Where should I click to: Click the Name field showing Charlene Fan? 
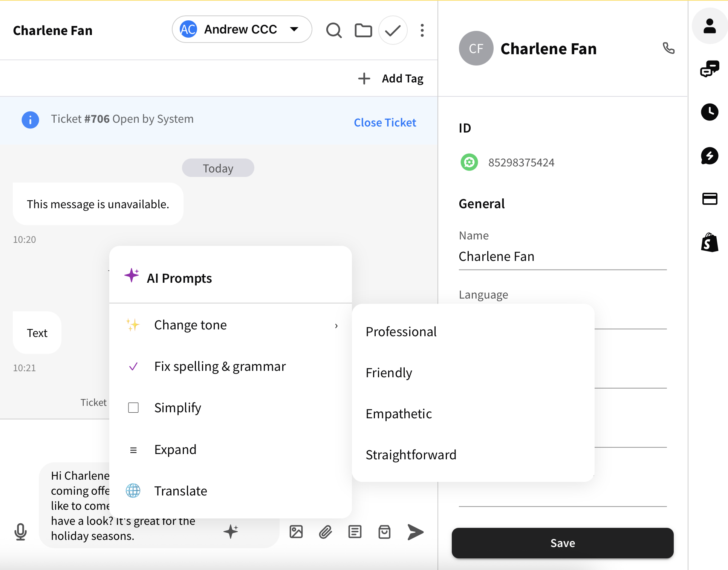click(x=561, y=256)
